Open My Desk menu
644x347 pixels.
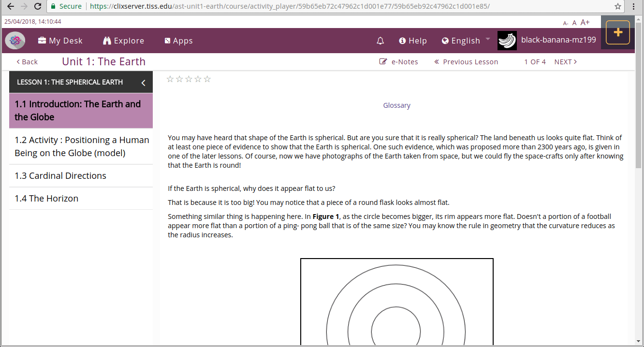point(60,41)
